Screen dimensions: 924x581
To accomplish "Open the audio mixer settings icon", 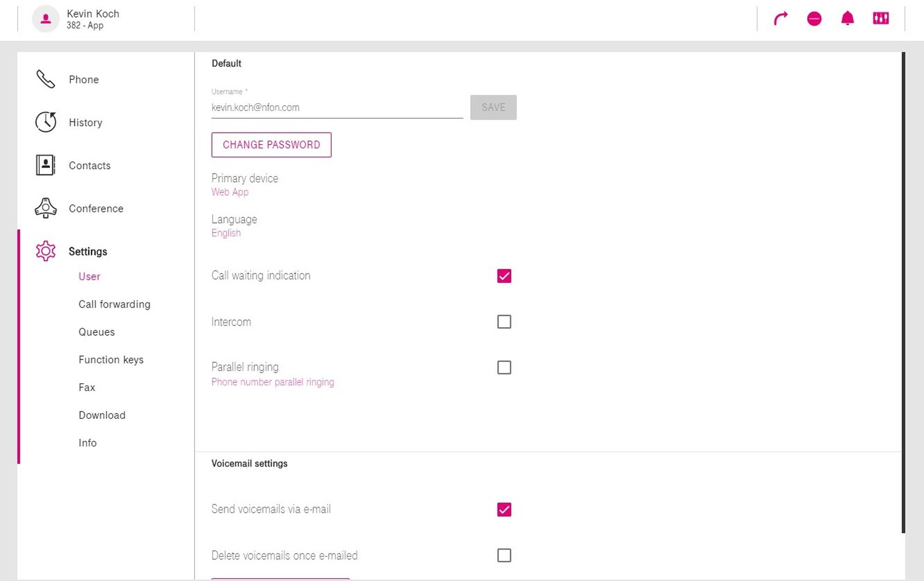I will (881, 18).
